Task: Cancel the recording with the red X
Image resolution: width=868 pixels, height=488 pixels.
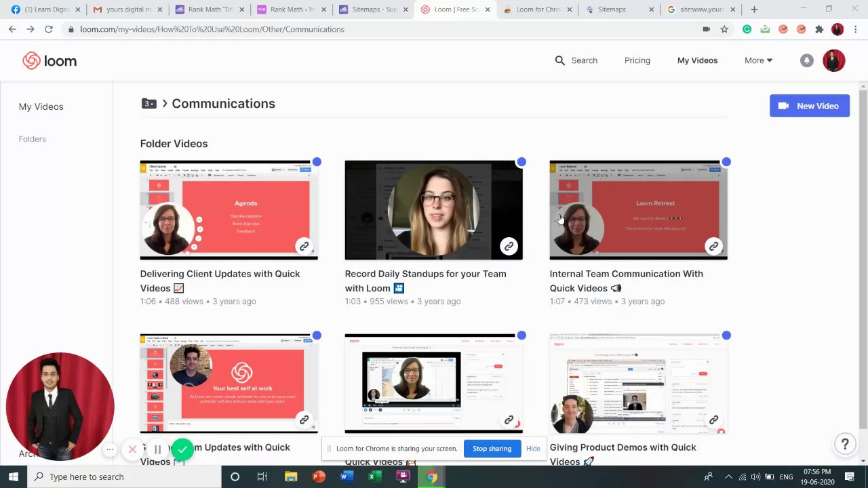Action: 132,449
